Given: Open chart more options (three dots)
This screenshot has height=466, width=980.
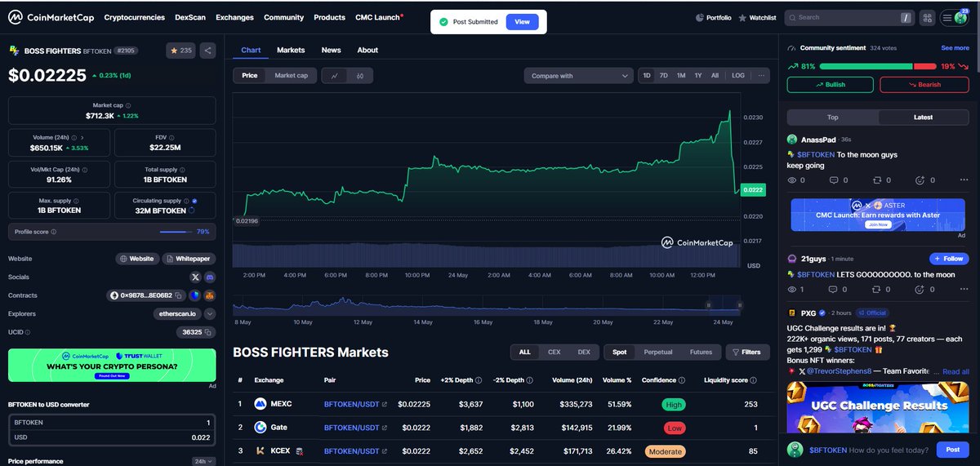Looking at the screenshot, I should pyautogui.click(x=761, y=76).
